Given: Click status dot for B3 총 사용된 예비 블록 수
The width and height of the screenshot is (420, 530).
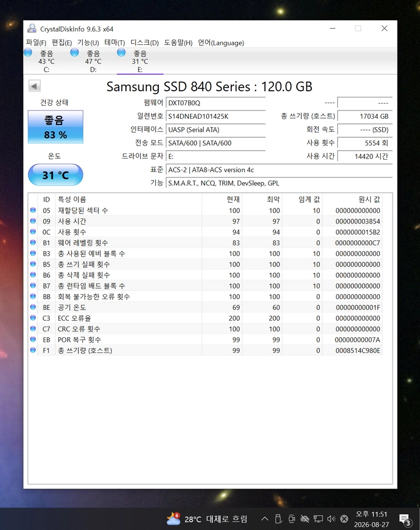Looking at the screenshot, I should [x=33, y=253].
